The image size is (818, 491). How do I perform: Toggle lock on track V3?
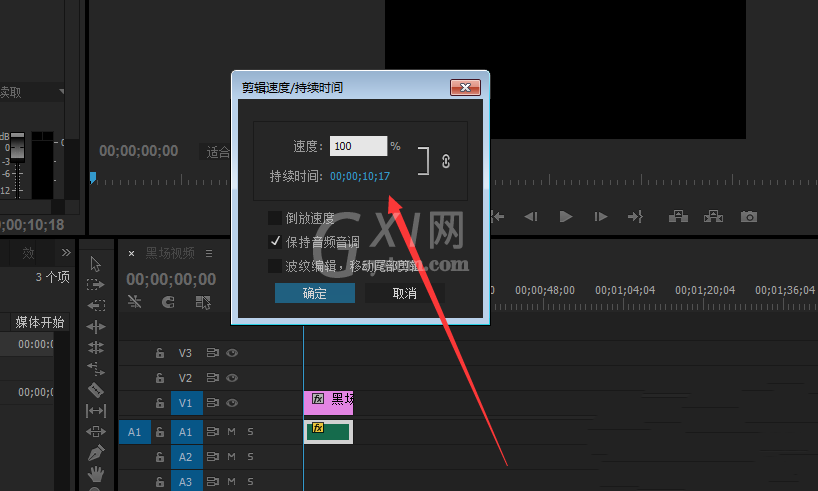point(160,353)
